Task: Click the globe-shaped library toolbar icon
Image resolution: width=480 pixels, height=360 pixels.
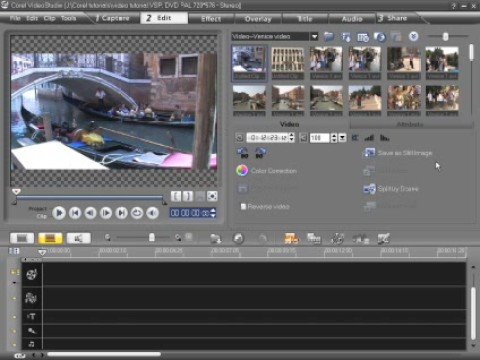Action: coord(380,37)
